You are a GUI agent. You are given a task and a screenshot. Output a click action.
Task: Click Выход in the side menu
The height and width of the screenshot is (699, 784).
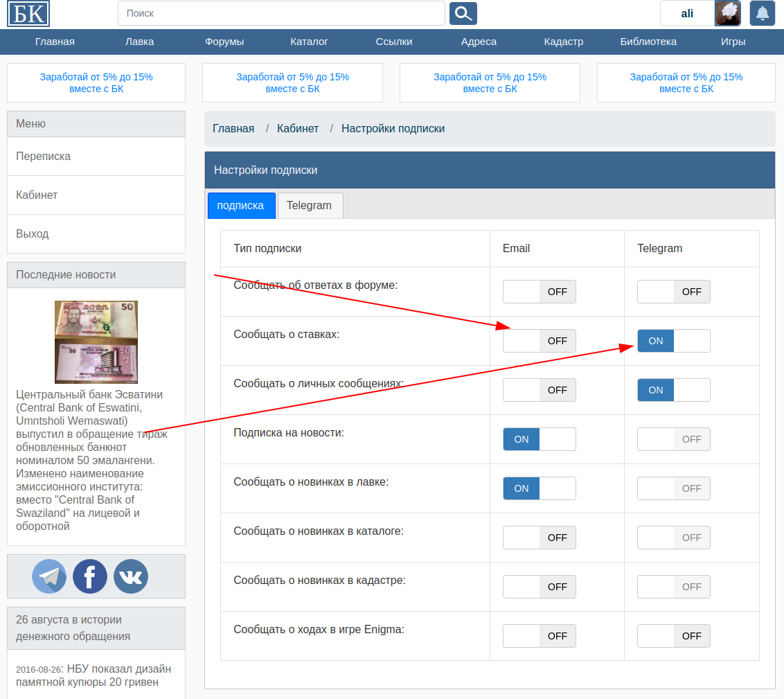[x=33, y=234]
